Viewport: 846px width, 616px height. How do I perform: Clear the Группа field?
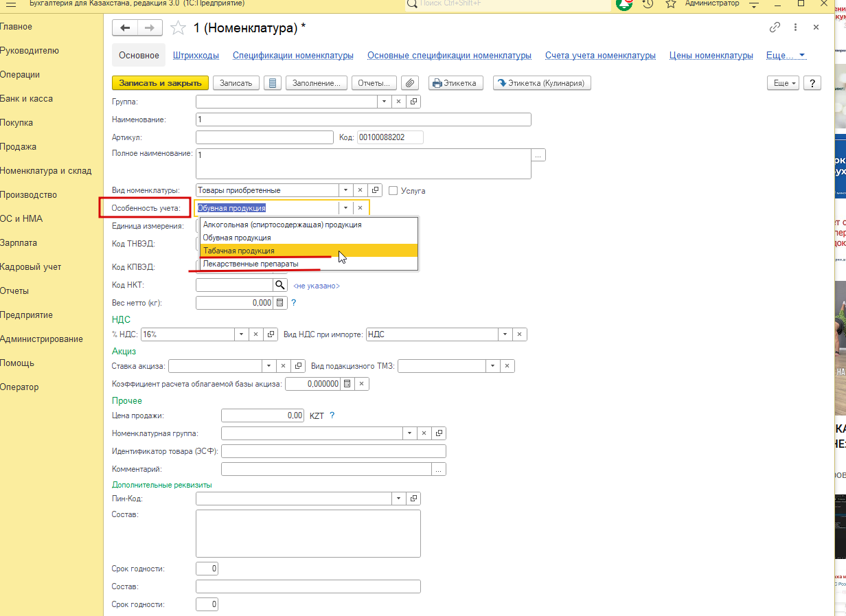pyautogui.click(x=399, y=102)
